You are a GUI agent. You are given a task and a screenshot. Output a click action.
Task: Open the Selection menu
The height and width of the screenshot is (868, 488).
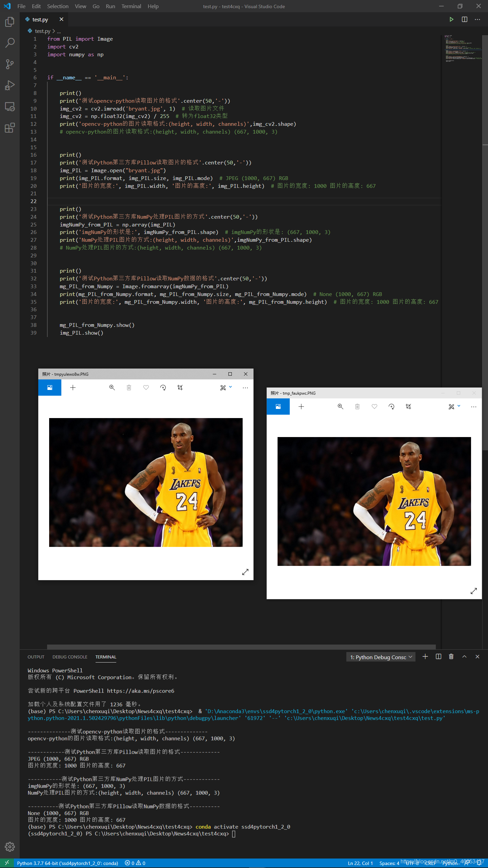click(x=58, y=6)
